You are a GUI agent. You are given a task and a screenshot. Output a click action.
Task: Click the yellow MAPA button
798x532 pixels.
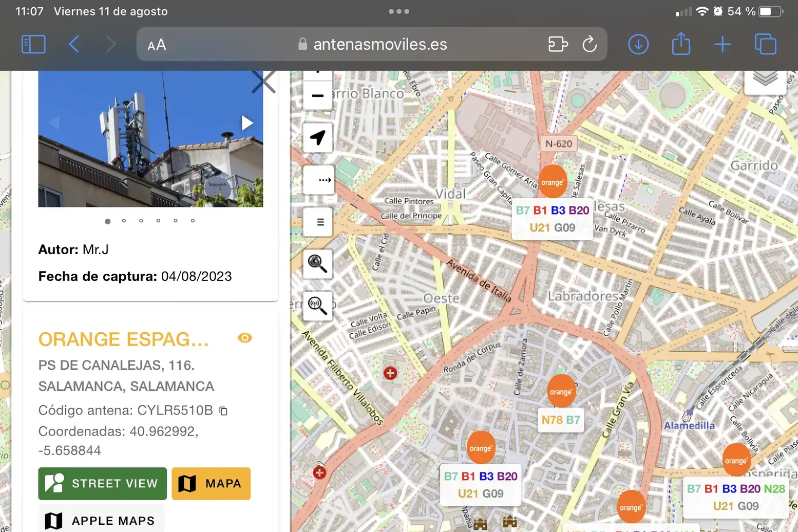pos(211,483)
